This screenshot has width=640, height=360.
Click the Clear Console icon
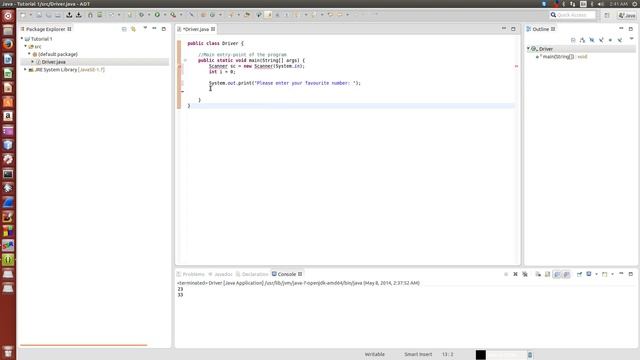(538, 274)
